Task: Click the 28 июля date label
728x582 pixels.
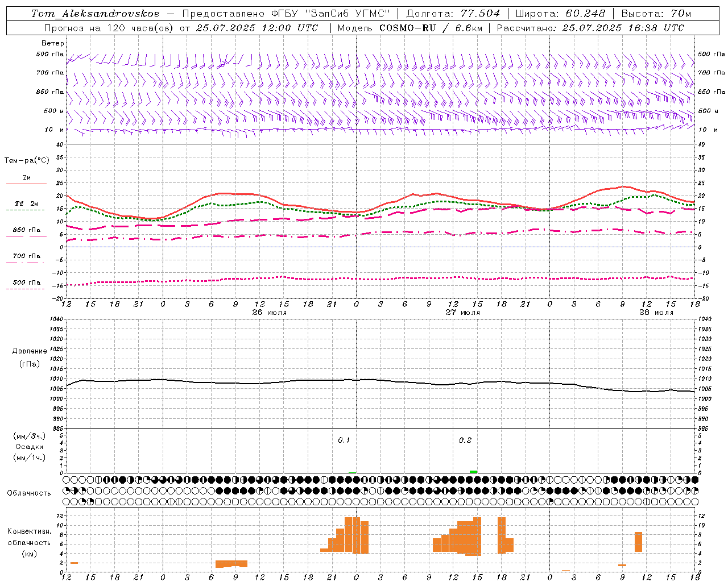Action: click(x=656, y=313)
